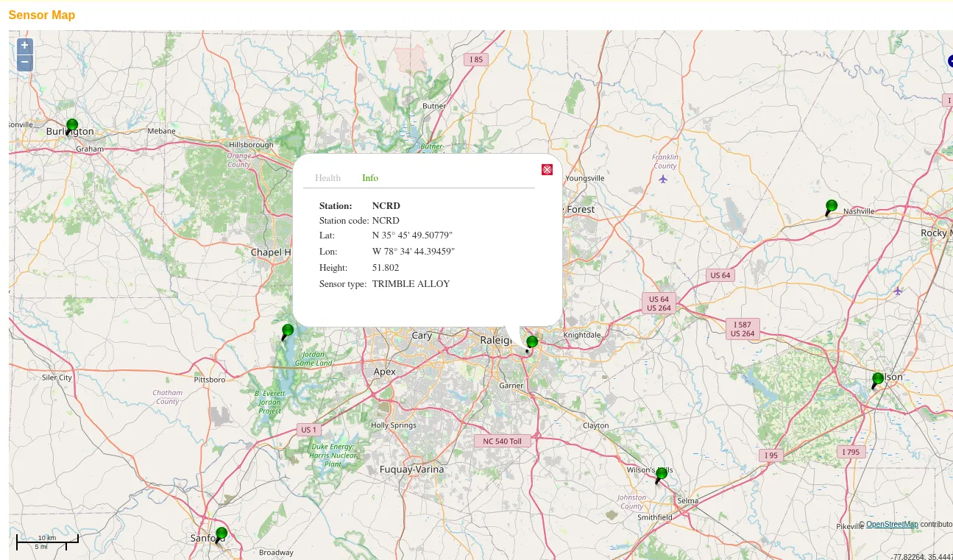Viewport: 953px width, 560px height.
Task: Click the Hillsborough label
Action: tap(251, 145)
